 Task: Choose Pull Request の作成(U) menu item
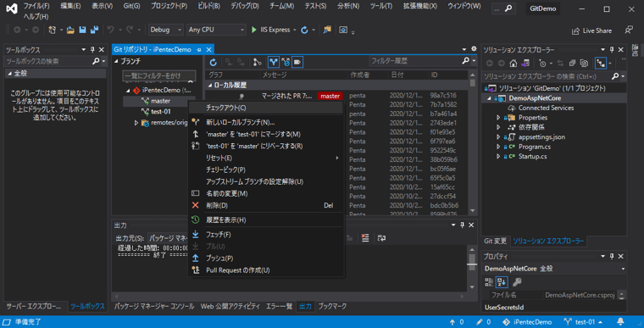(265, 270)
